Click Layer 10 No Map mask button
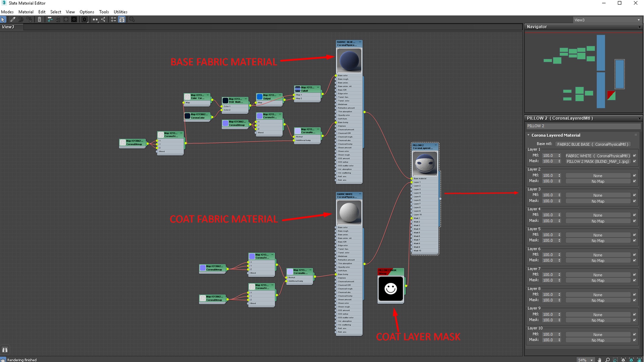The width and height of the screenshot is (644, 362). (598, 340)
